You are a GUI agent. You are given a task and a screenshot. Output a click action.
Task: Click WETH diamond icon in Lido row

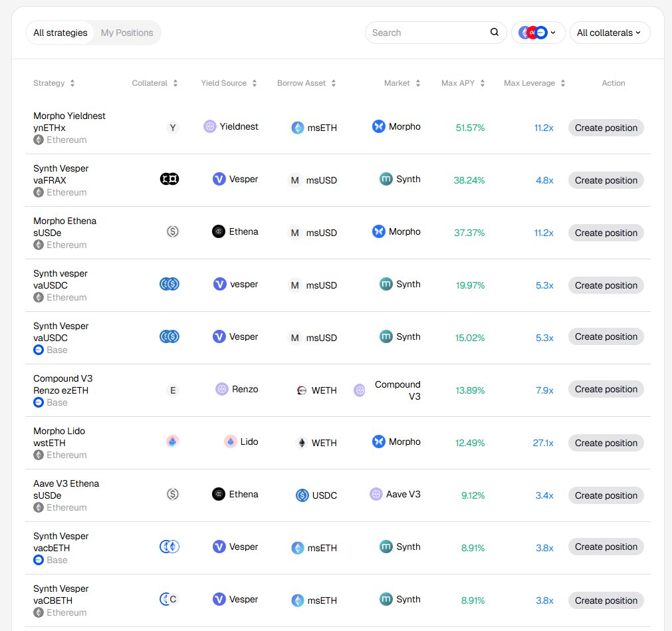click(302, 443)
